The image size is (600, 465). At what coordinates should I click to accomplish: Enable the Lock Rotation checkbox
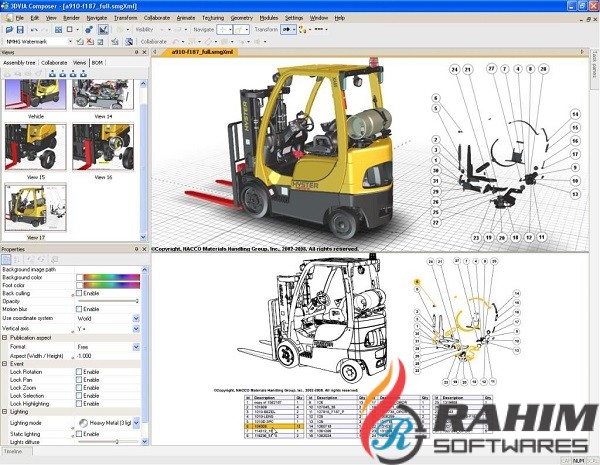coord(79,372)
